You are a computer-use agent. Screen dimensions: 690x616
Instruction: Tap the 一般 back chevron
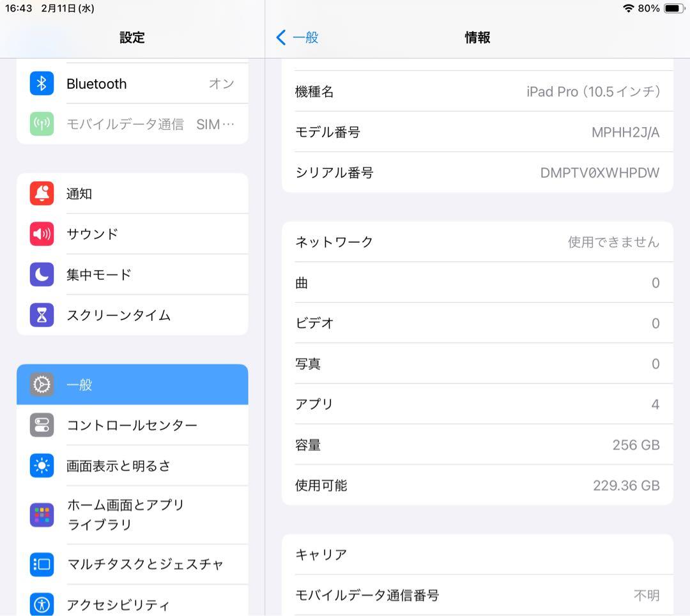click(296, 38)
